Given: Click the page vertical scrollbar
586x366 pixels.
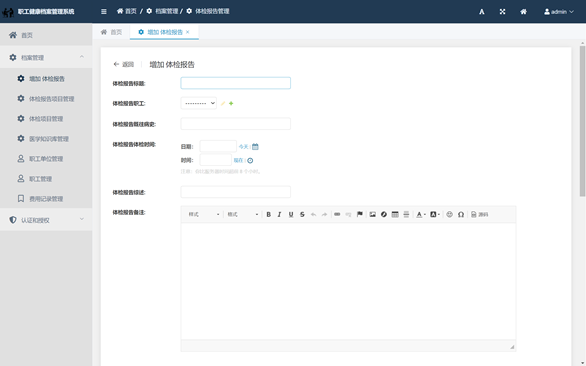Looking at the screenshot, I should tap(582, 122).
